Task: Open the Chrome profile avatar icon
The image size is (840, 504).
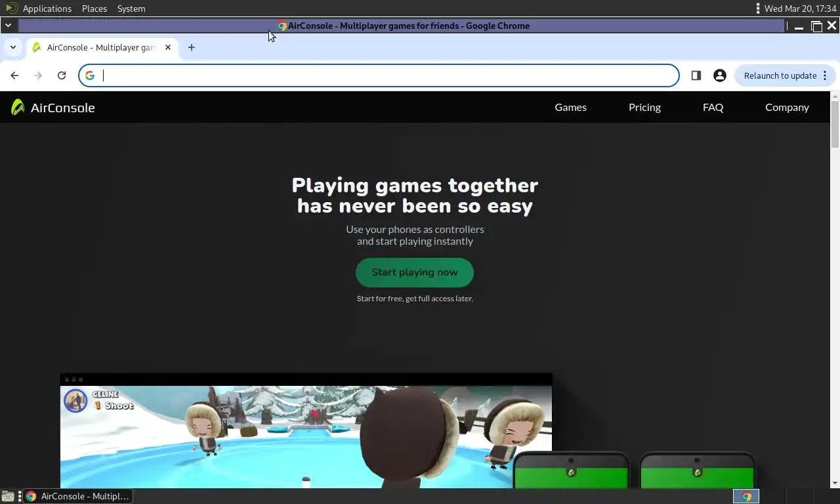Action: tap(720, 75)
